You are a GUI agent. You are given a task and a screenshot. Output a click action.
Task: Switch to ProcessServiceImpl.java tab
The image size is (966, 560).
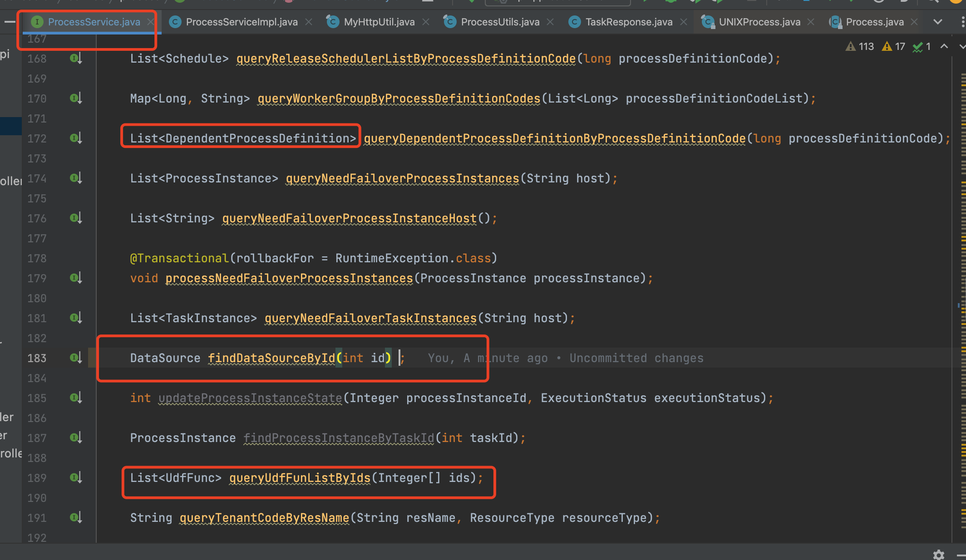coord(241,22)
